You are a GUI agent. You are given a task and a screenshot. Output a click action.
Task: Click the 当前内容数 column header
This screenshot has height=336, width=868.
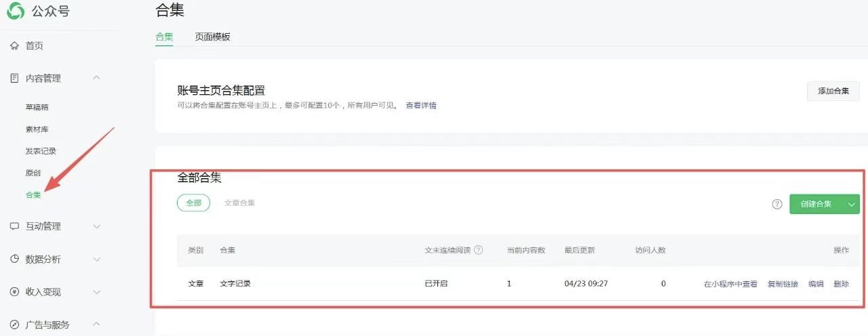click(x=526, y=250)
